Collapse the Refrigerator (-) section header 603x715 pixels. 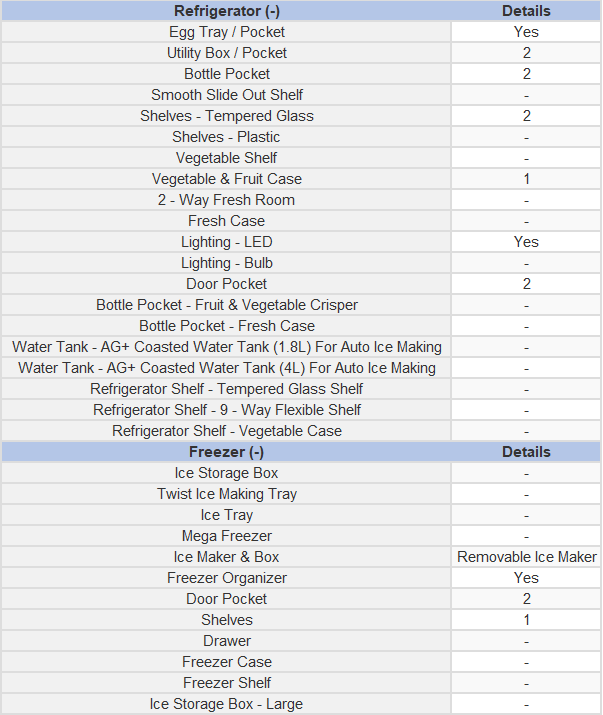pyautogui.click(x=227, y=11)
